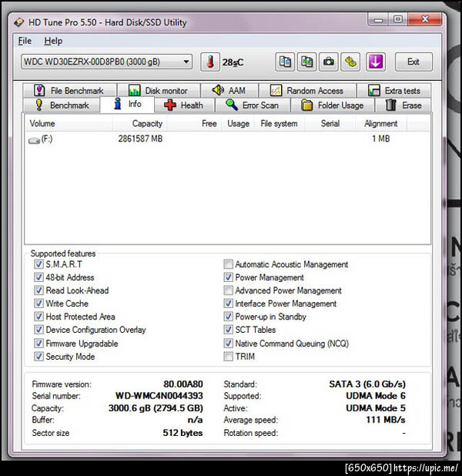Open the File menu
Screen dimensions: 462x476
[x=25, y=41]
